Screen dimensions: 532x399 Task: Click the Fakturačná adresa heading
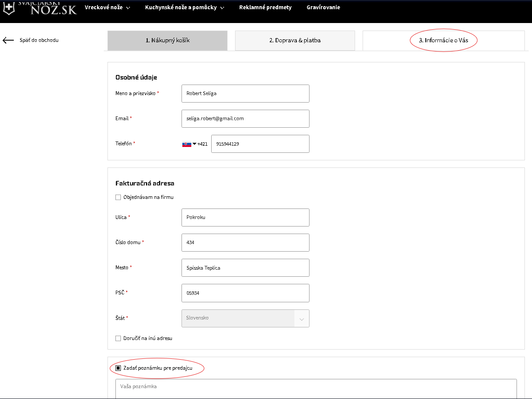point(145,183)
